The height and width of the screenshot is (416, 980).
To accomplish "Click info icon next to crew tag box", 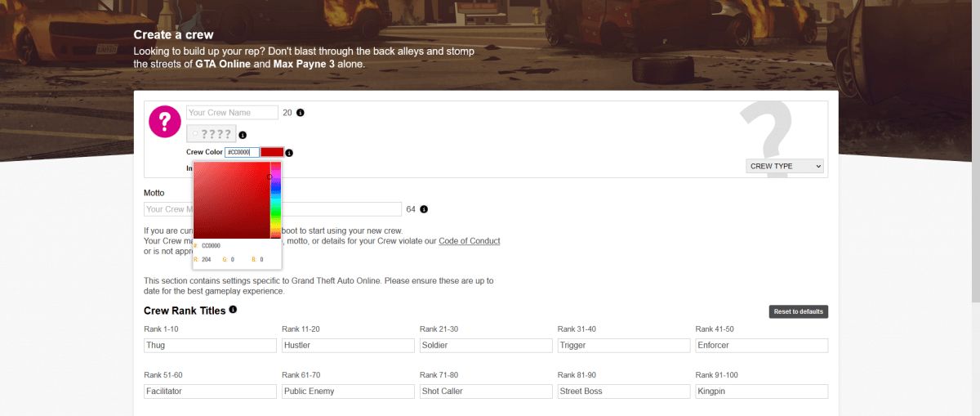I will click(243, 135).
